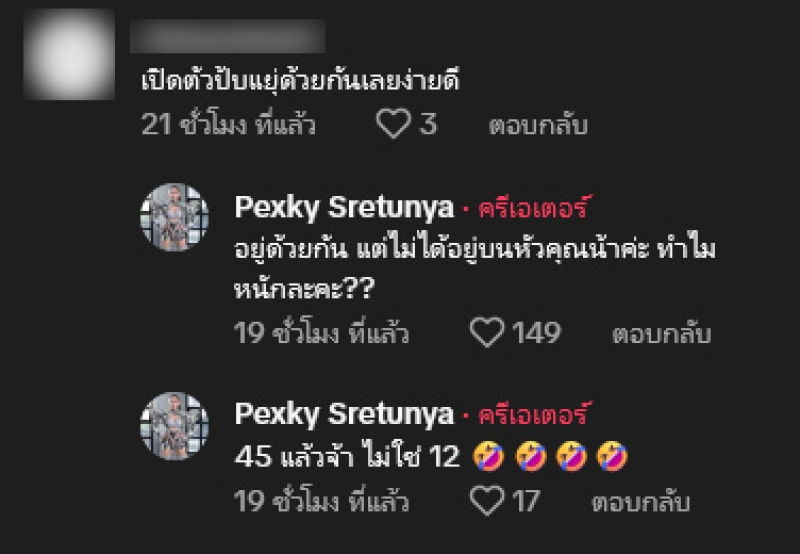
Task: Tap the heart showing 149 likes
Action: (x=487, y=333)
